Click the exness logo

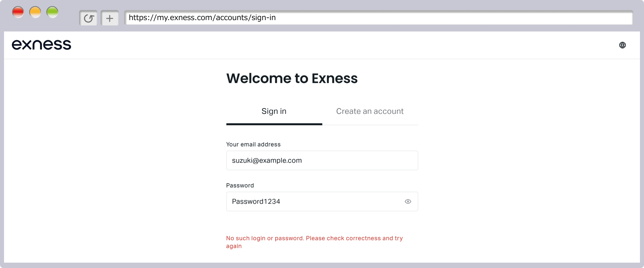point(42,45)
